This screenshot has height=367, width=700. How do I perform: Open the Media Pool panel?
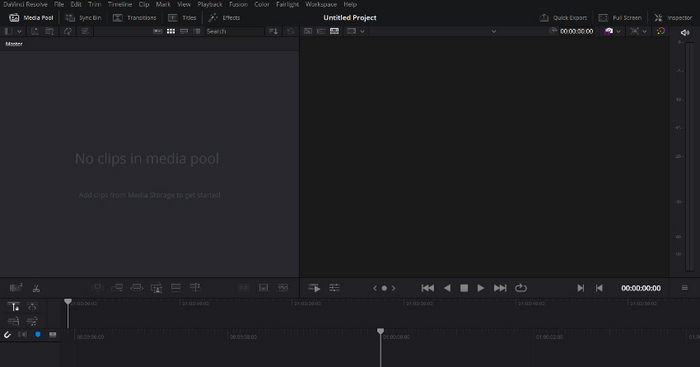coord(31,18)
